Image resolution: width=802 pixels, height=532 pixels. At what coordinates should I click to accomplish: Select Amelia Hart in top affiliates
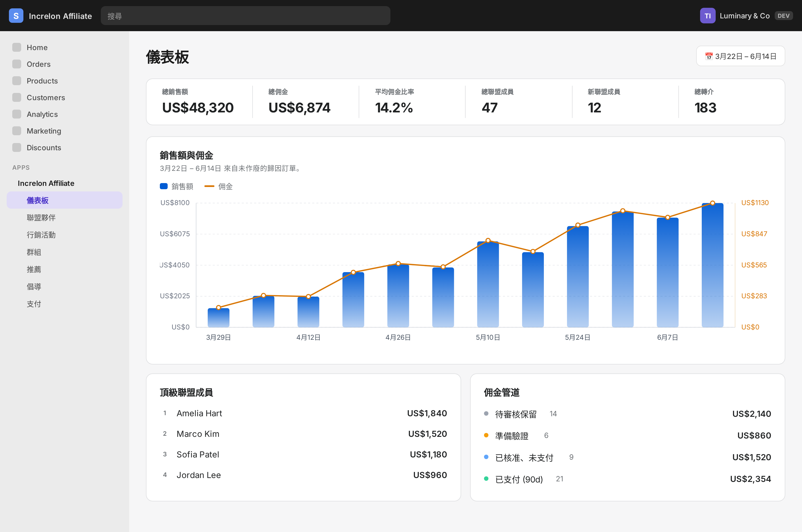click(303, 413)
